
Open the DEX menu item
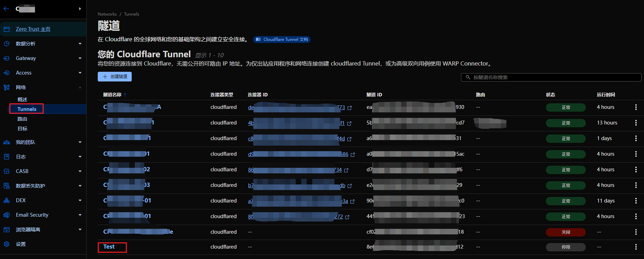21,200
